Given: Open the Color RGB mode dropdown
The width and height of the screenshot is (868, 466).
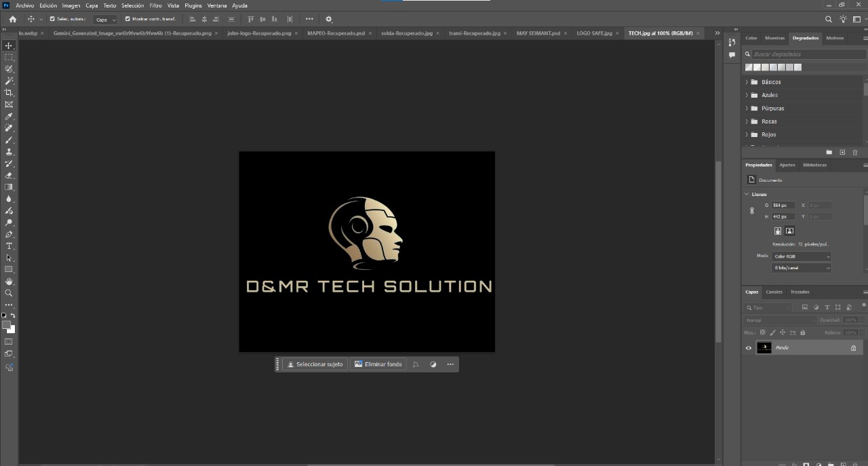Looking at the screenshot, I should click(x=801, y=256).
